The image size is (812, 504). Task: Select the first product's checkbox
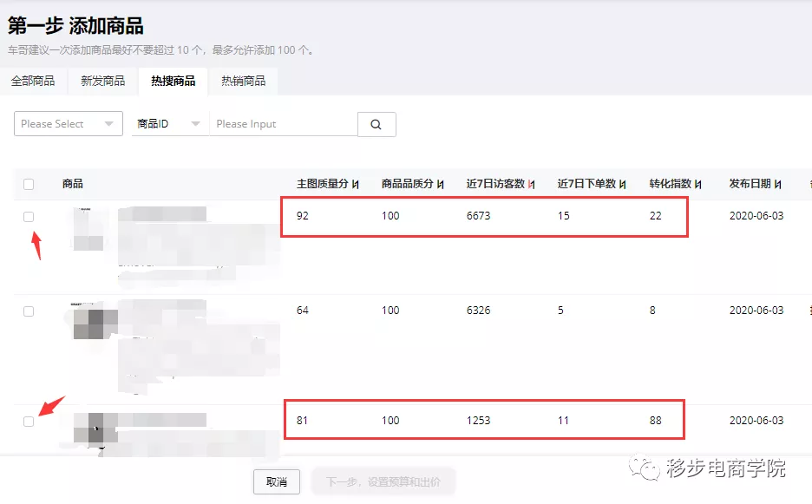tap(29, 216)
